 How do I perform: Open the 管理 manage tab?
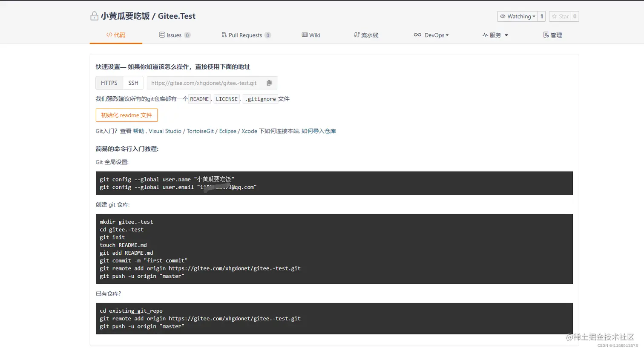click(x=552, y=35)
